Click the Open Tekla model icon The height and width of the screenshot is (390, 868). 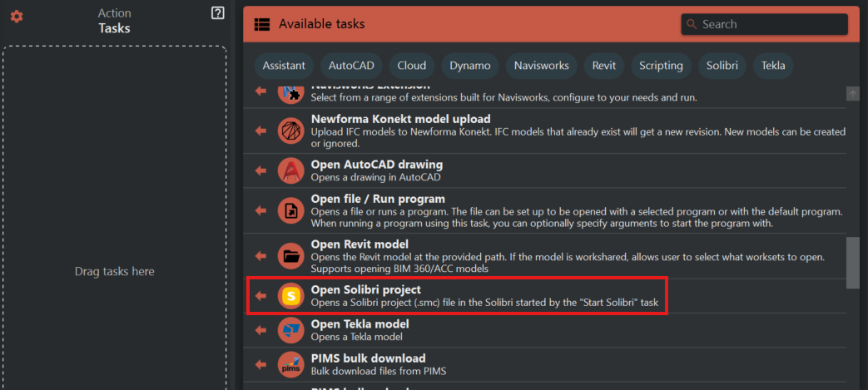(x=290, y=330)
